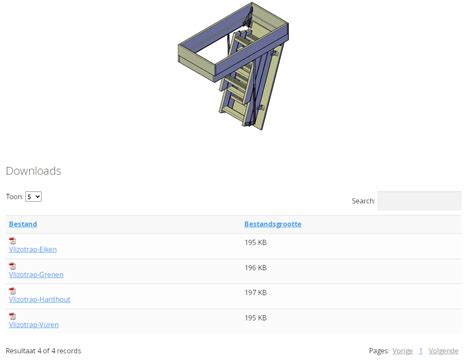Select the 195 KB size for Vlizotrap-Vuren
Image resolution: width=474 pixels, height=364 pixels.
click(x=256, y=318)
